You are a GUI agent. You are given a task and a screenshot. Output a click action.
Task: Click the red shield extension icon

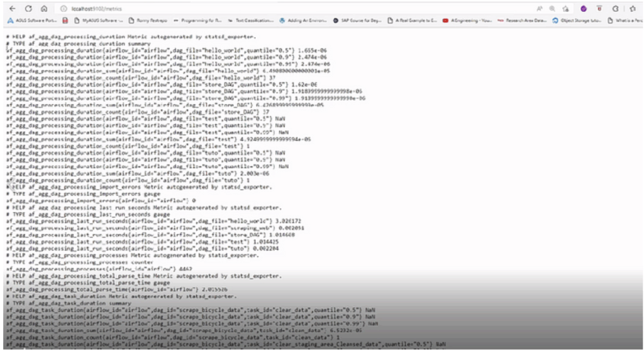[x=599, y=9]
